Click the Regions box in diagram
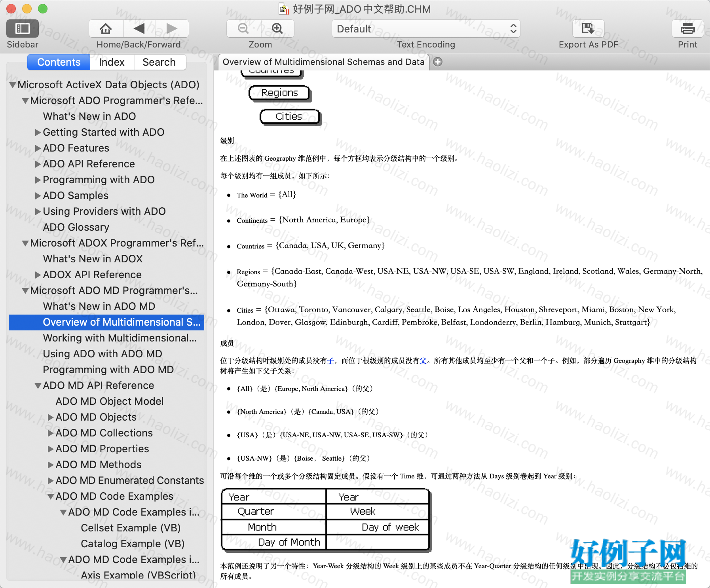The height and width of the screenshot is (588, 710). pyautogui.click(x=279, y=93)
